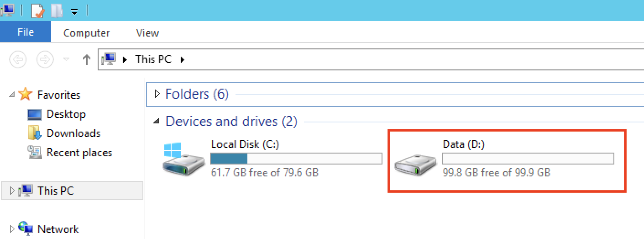Switch to the Computer ribbon tab
644x239 pixels.
click(86, 33)
